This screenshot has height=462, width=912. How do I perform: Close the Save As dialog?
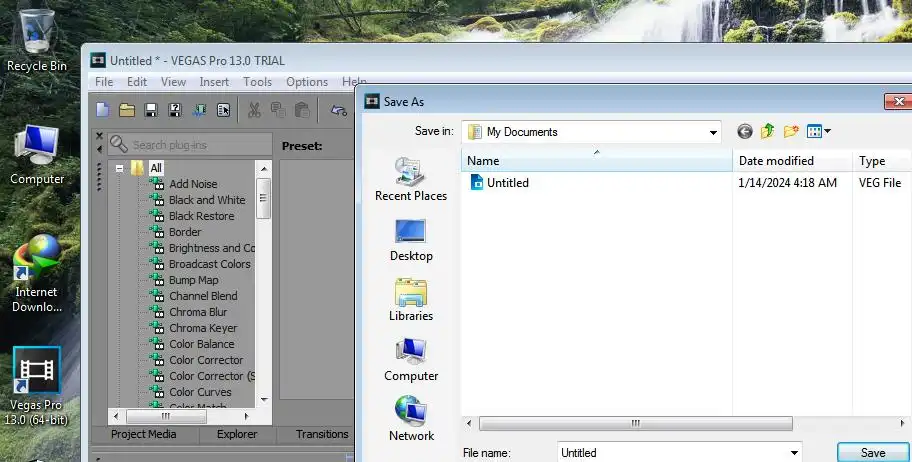pyautogui.click(x=898, y=101)
